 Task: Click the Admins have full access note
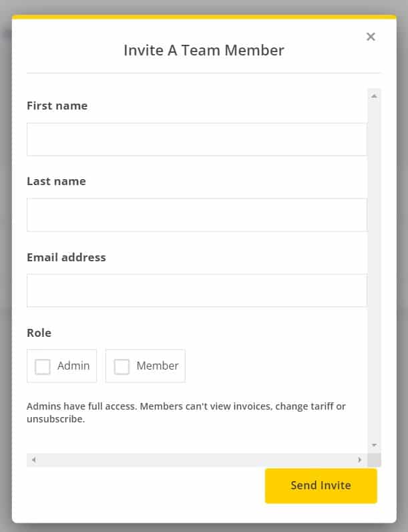click(186, 412)
